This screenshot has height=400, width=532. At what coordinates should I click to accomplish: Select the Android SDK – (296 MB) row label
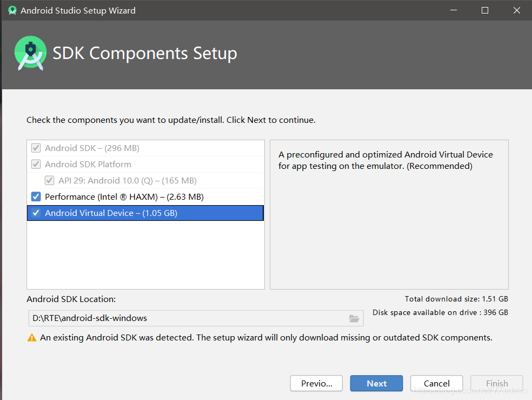click(x=92, y=148)
